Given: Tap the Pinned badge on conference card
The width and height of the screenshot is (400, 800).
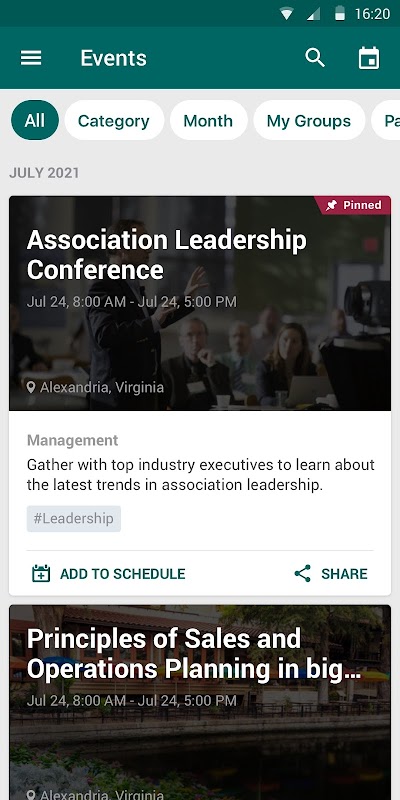Looking at the screenshot, I should tap(353, 205).
